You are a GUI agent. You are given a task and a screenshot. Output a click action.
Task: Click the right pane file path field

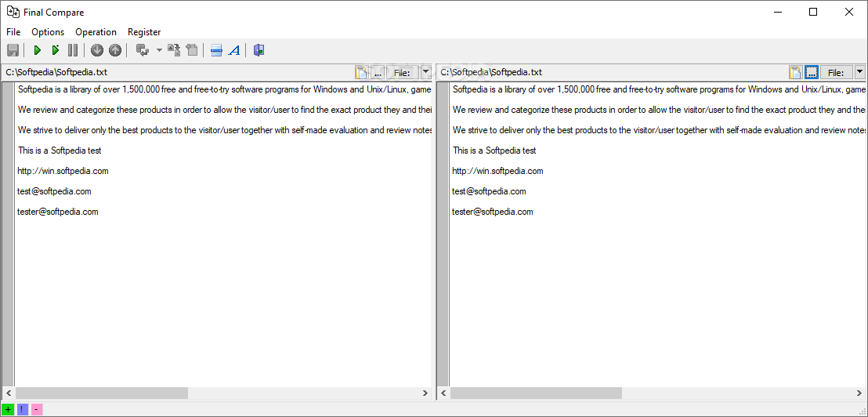pyautogui.click(x=613, y=72)
